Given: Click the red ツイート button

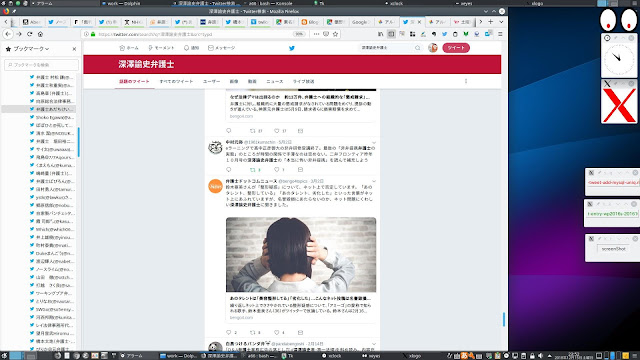Looking at the screenshot, I should (456, 48).
